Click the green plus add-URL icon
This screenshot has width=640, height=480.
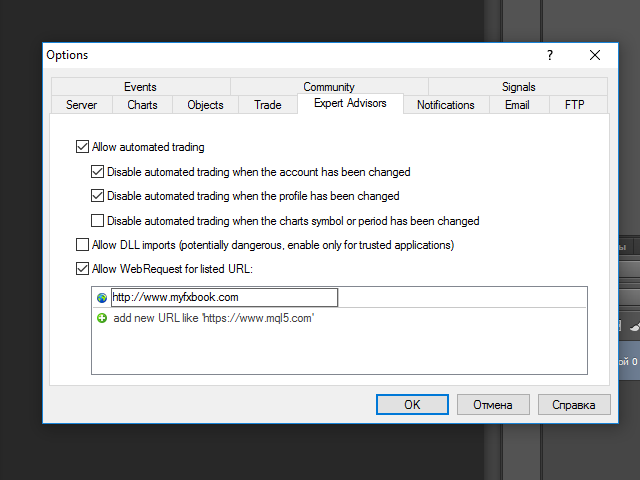(x=101, y=318)
